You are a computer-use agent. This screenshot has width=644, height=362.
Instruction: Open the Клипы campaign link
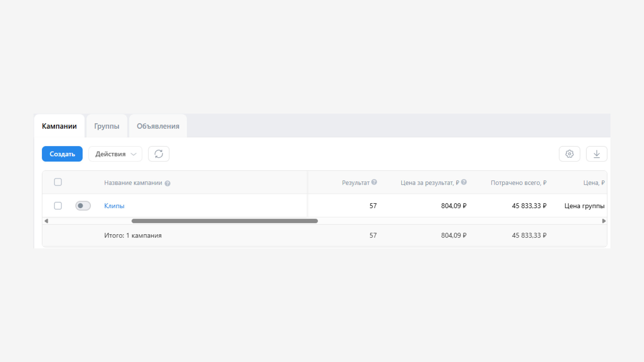click(x=114, y=206)
